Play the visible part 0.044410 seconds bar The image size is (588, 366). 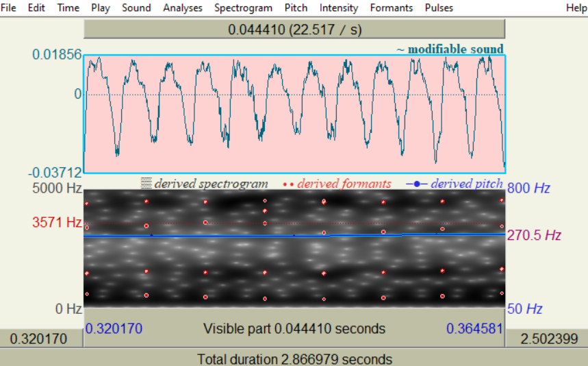click(x=294, y=328)
